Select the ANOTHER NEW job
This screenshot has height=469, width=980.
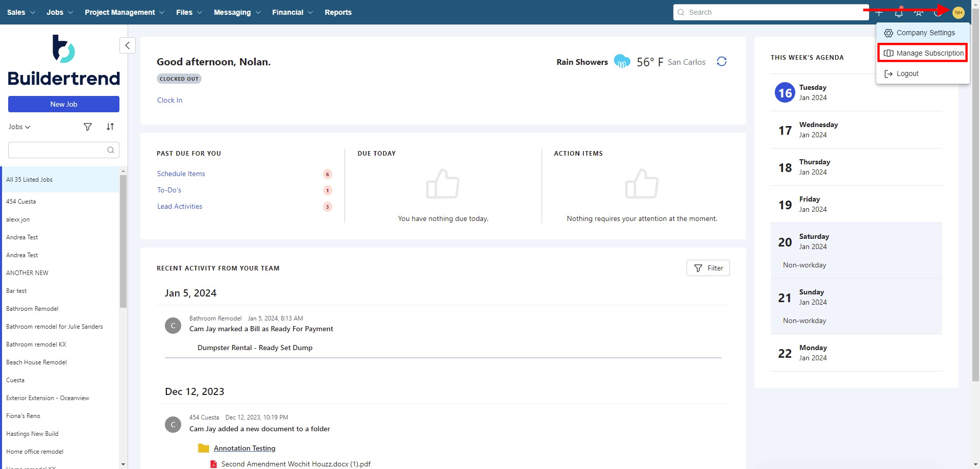(x=61, y=273)
